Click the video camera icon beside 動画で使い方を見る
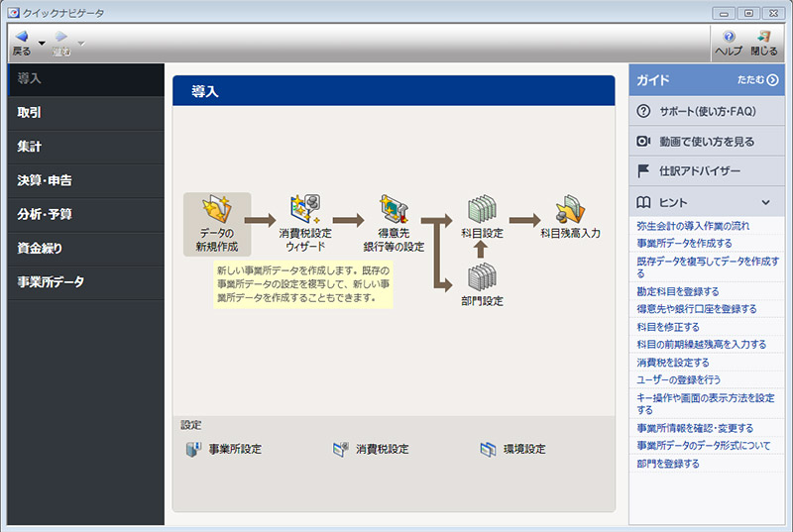The height and width of the screenshot is (532, 793). pos(643,142)
